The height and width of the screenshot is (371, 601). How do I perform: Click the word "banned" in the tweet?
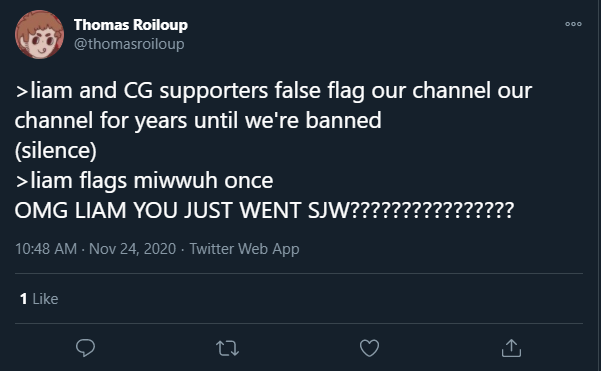coord(343,120)
